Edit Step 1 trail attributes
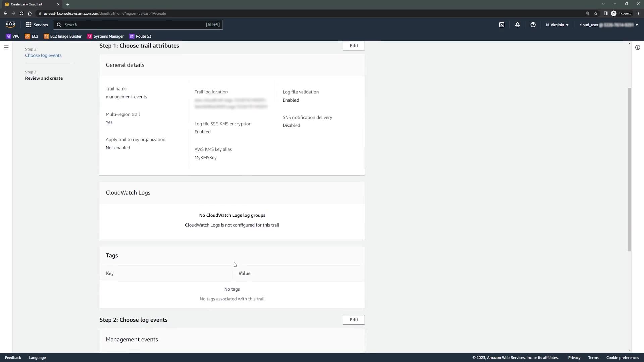The height and width of the screenshot is (362, 644). [354, 46]
